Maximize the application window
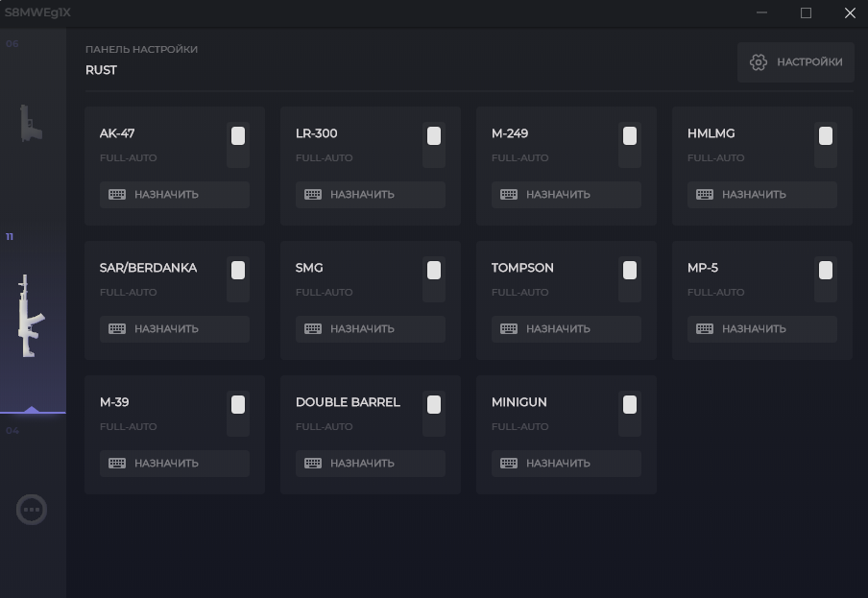The image size is (868, 598). click(x=806, y=12)
